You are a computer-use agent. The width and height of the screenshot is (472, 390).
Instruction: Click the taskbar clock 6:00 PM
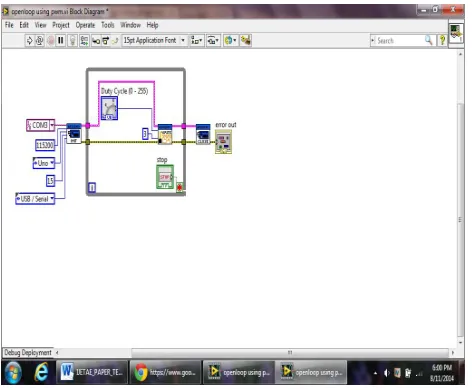coord(442,368)
